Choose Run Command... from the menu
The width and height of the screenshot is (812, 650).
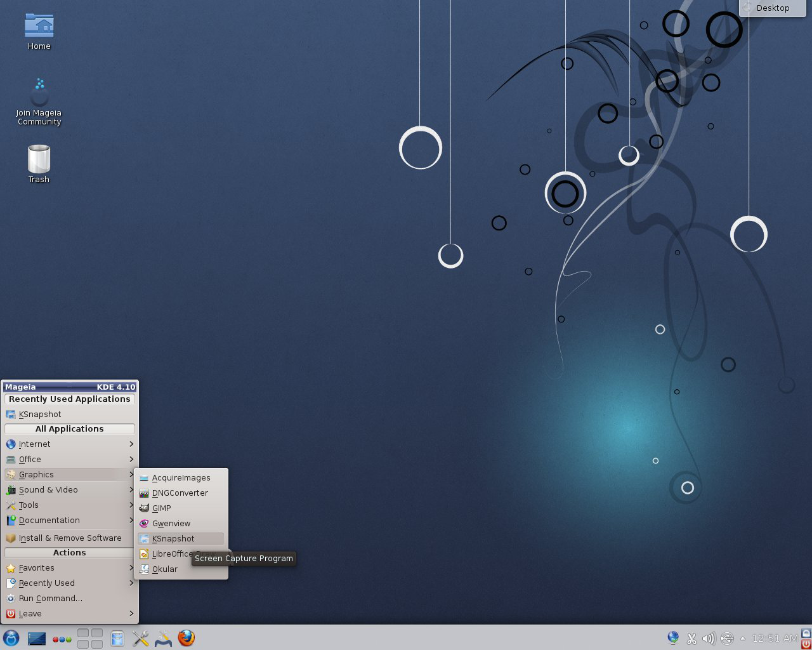70,599
